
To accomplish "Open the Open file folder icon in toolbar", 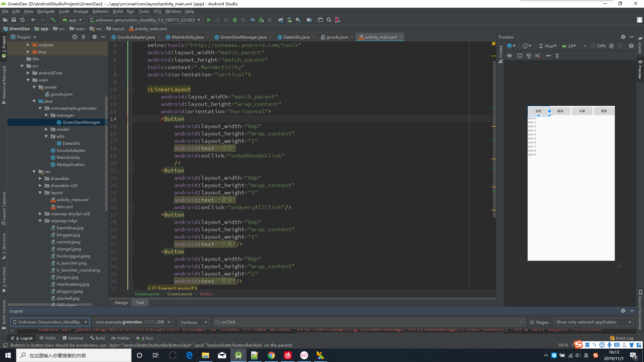I will pos(5,20).
